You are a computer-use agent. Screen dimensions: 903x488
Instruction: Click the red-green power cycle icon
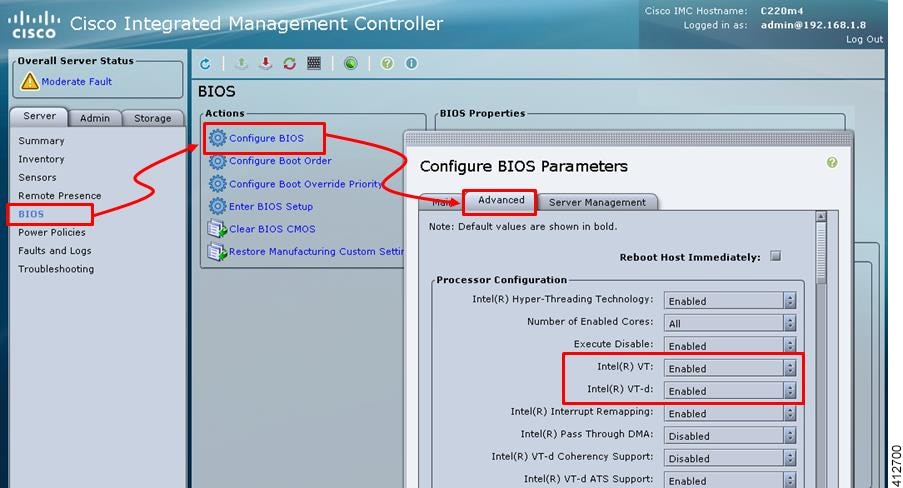289,63
